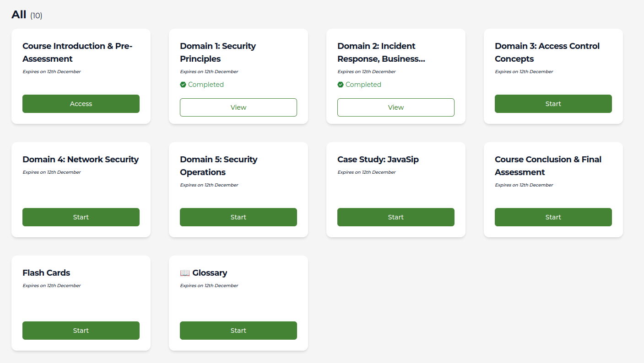Start the Glossary module
The image size is (644, 363).
coord(238,331)
